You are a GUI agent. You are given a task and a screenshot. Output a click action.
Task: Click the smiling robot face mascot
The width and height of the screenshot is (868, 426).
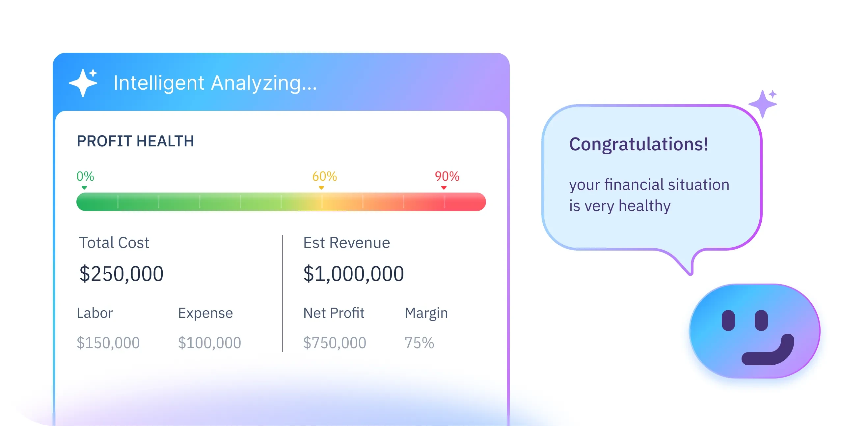(x=754, y=331)
